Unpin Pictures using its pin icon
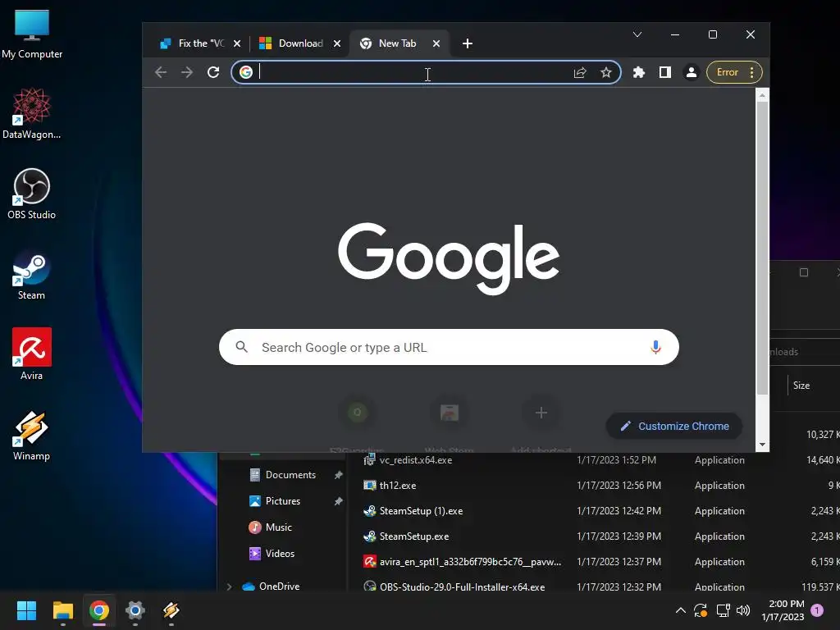The width and height of the screenshot is (840, 630). [339, 501]
